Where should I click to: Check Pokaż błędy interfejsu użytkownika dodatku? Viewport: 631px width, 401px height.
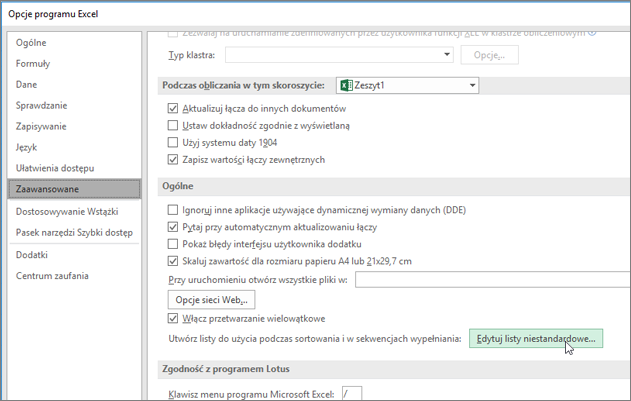coord(173,244)
